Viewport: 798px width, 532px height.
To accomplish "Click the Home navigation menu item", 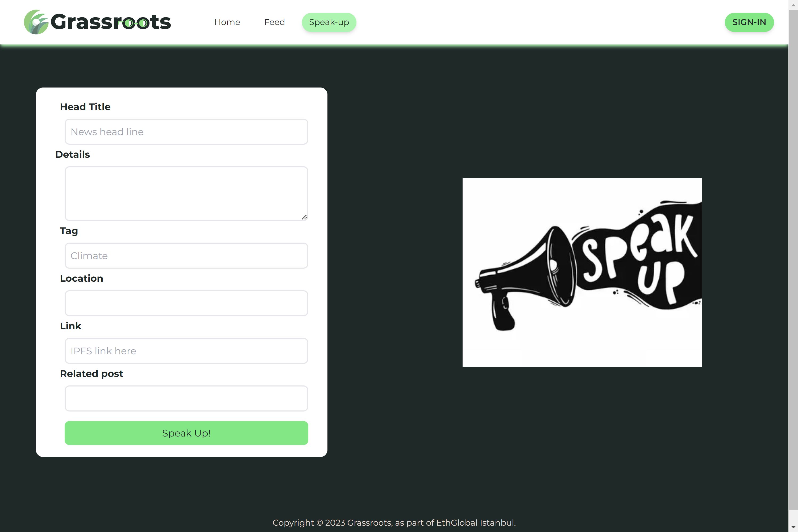I will pyautogui.click(x=227, y=22).
